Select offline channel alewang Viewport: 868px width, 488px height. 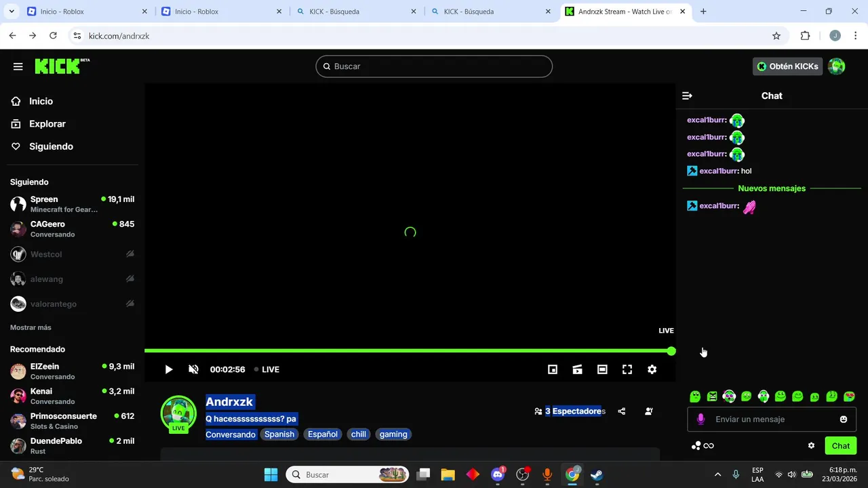73,279
